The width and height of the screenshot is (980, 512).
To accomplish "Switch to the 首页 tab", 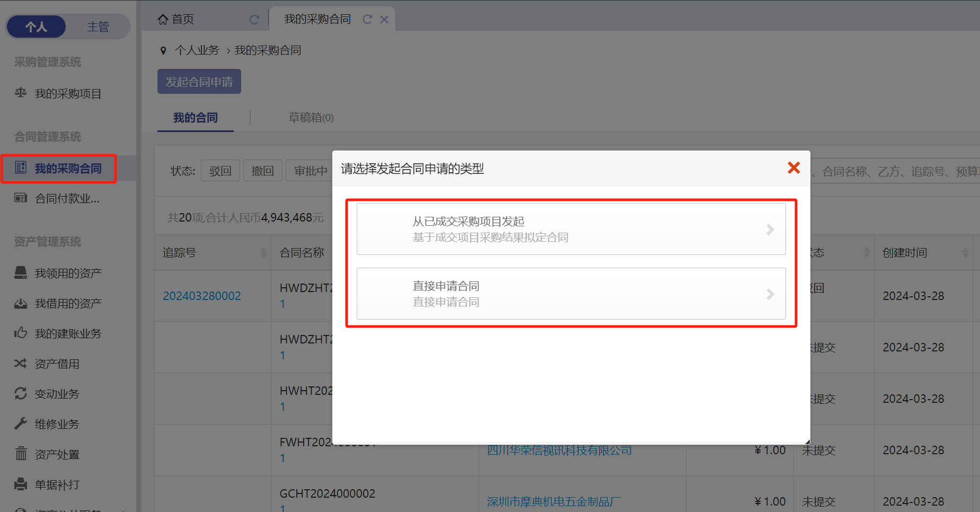I will tap(183, 20).
